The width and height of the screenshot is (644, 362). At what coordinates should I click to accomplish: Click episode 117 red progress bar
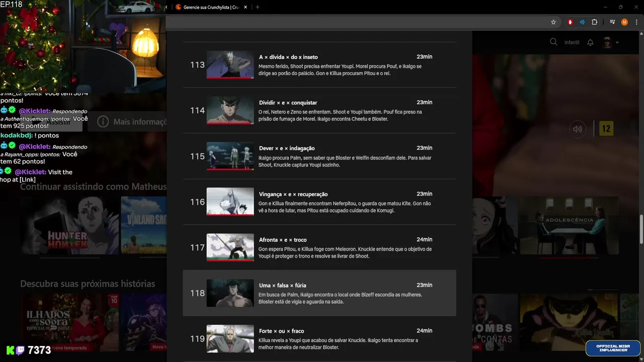point(230,260)
